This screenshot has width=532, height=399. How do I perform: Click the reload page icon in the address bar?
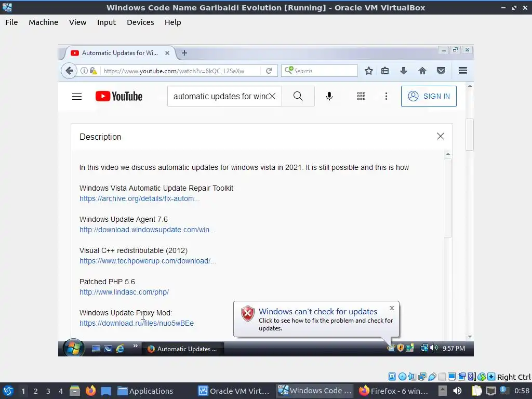coord(269,71)
